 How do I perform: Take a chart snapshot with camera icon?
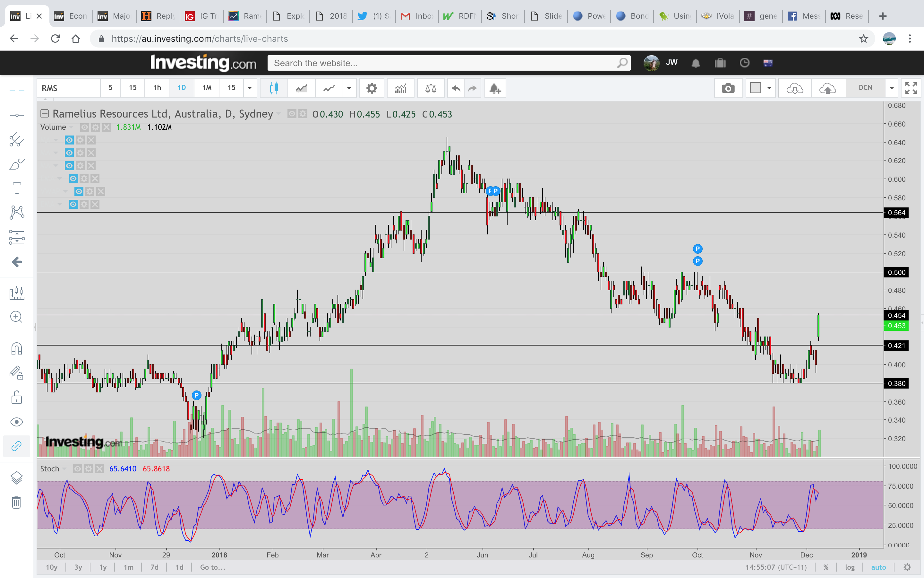coord(728,88)
